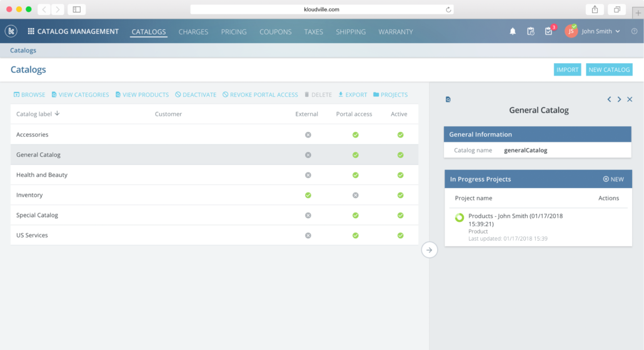Image resolution: width=644 pixels, height=350 pixels.
Task: Click Browse toolbar action
Action: click(x=29, y=95)
